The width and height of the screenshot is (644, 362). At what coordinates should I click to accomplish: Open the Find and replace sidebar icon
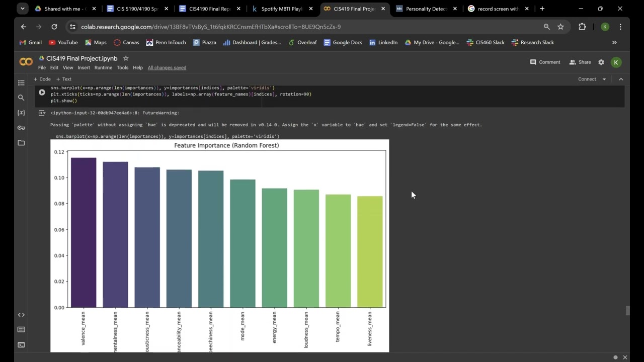tap(21, 98)
